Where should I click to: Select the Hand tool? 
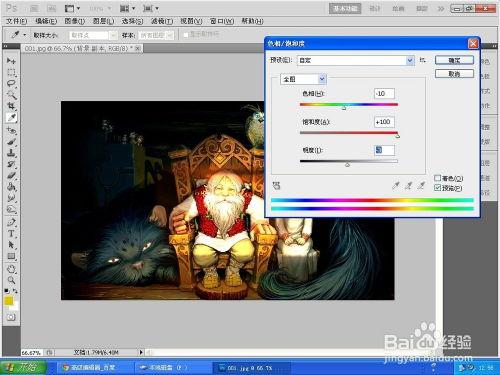(11, 269)
